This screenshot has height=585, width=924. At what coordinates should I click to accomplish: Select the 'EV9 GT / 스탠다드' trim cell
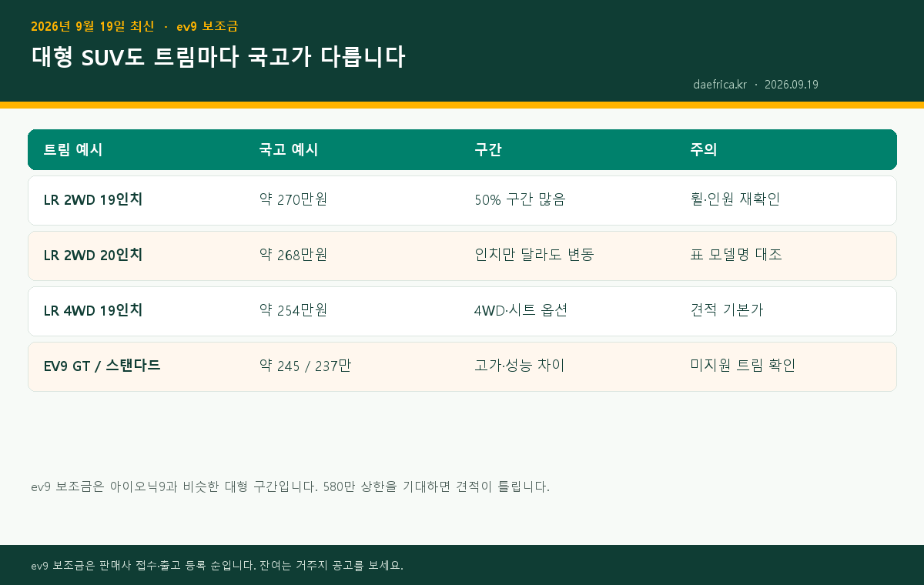(102, 366)
